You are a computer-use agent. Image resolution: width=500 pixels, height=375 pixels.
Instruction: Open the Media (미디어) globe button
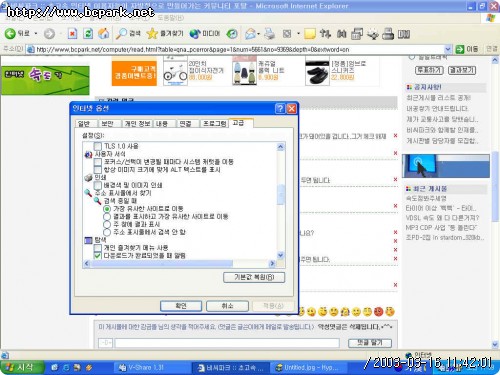pyautogui.click(x=205, y=34)
